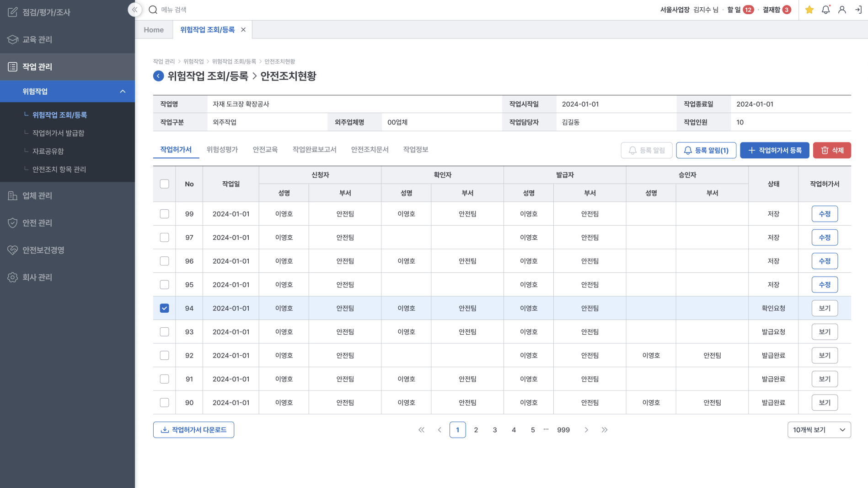Switch to the 안전조치문서 tab
Viewport: 868px width, 488px height.
coord(370,150)
